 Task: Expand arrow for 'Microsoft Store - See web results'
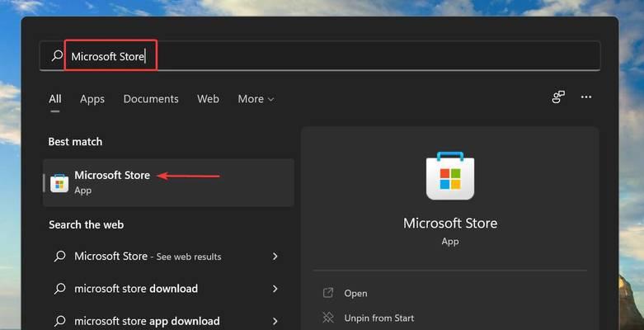[275, 256]
